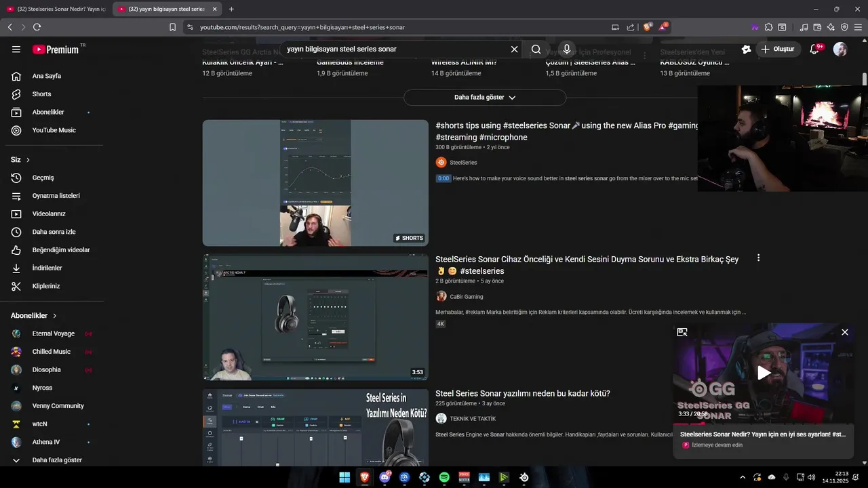
Task: Open the YouTube hamburger guide menu
Action: coord(16,49)
